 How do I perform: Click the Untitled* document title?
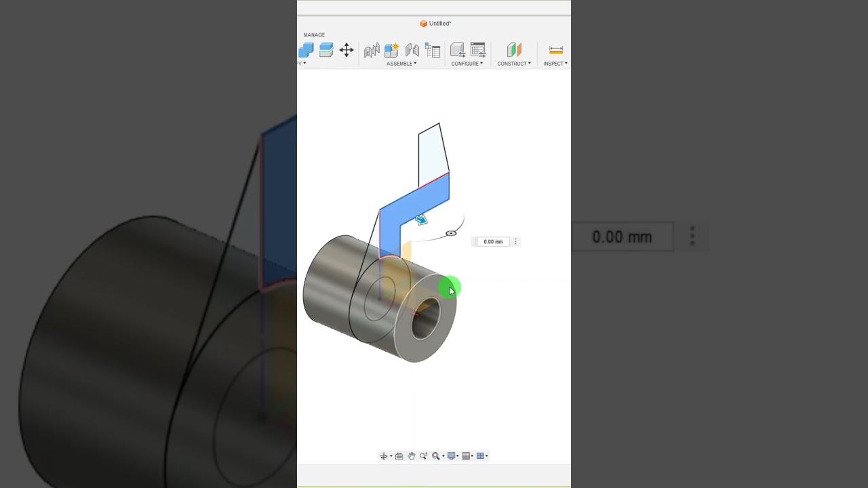pos(440,24)
